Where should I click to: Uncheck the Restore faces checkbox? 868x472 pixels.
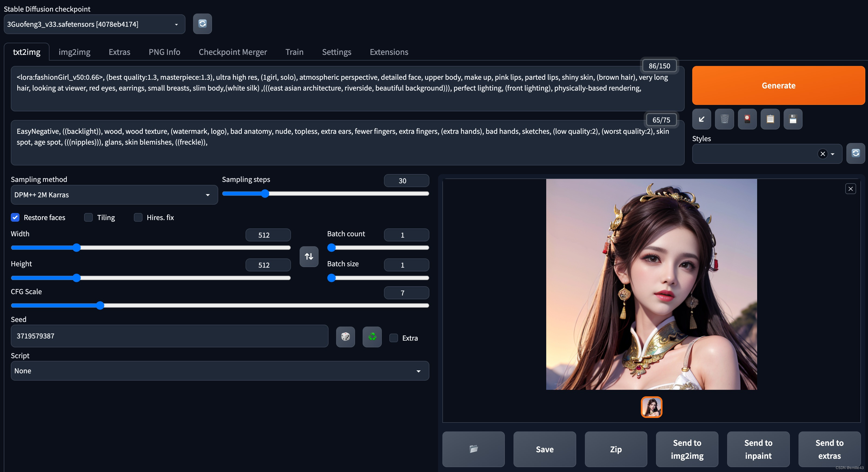pyautogui.click(x=15, y=217)
